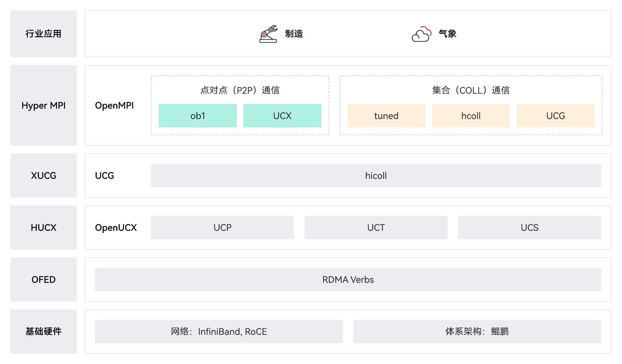622x364 pixels.
Task: Click the OFED layer label
Action: point(44,279)
